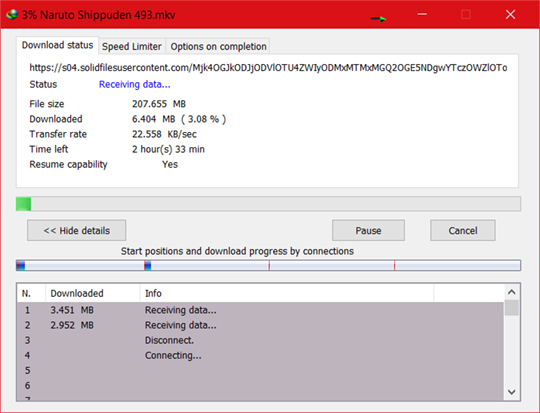Image resolution: width=540 pixels, height=413 pixels.
Task: Click the Info column header
Action: (287, 293)
